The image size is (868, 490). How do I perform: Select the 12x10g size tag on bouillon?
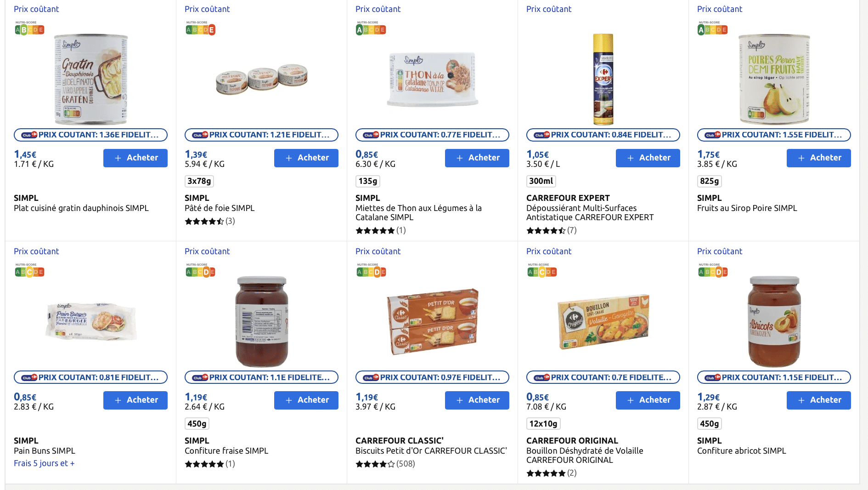[x=543, y=424]
